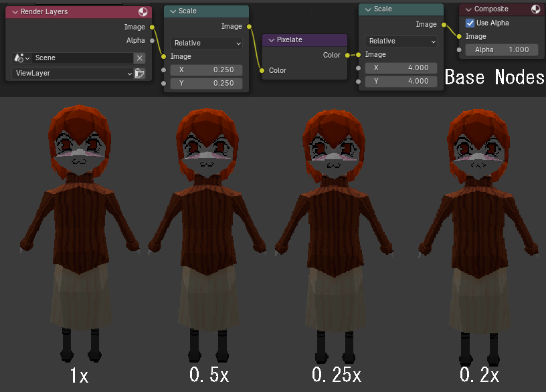This screenshot has width=546, height=392.
Task: Toggle the Use Alpha checkbox
Action: [469, 23]
